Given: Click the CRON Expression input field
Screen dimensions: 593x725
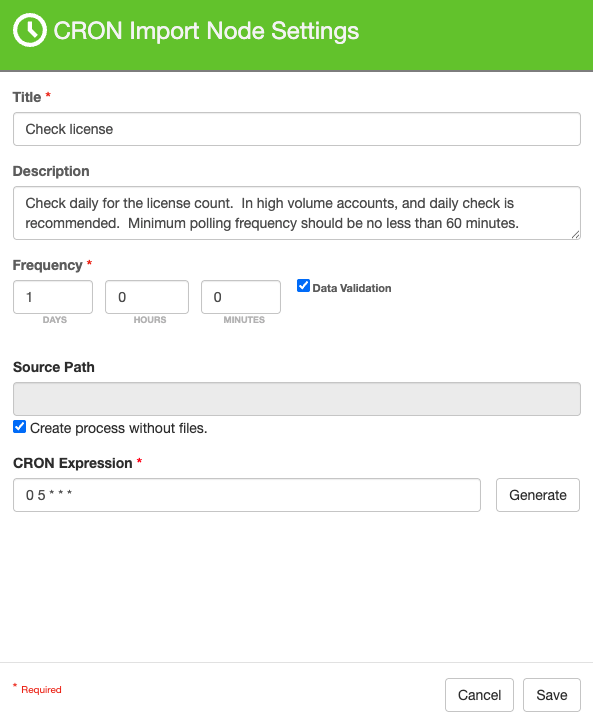Looking at the screenshot, I should coord(247,495).
